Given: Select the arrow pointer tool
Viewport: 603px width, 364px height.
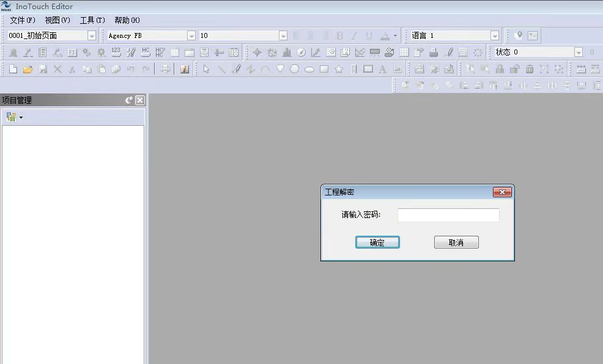Looking at the screenshot, I should tap(206, 69).
